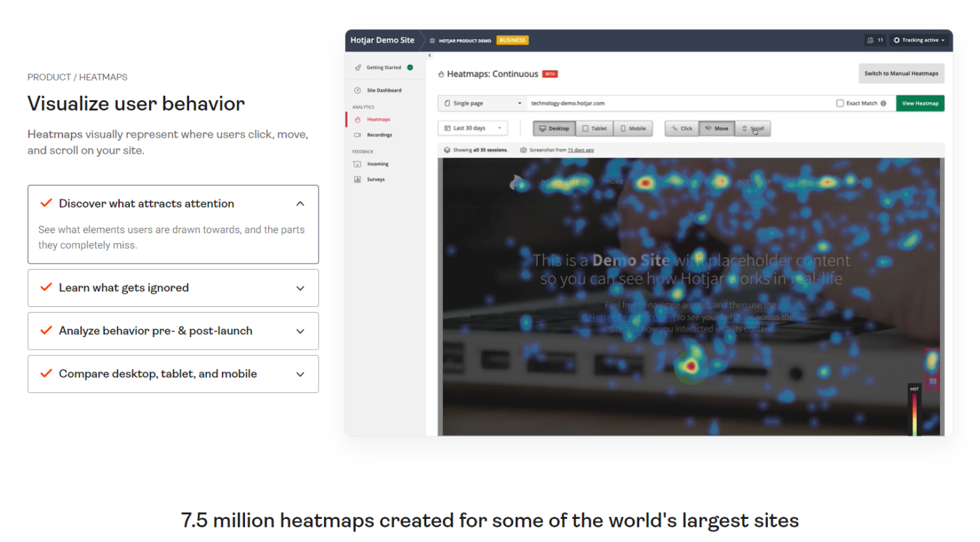The height and width of the screenshot is (542, 980).
Task: Click the Hotjar Demo Site title
Action: click(x=382, y=41)
